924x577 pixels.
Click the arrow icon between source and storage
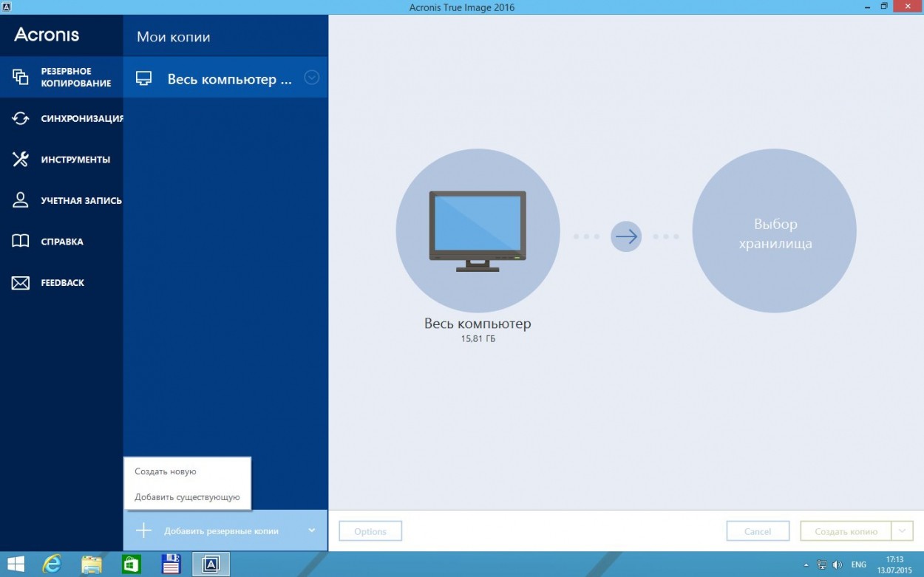click(x=626, y=236)
